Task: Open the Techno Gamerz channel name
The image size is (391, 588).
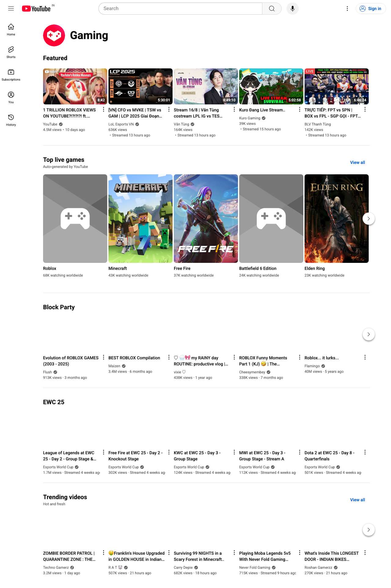Action: click(x=56, y=568)
